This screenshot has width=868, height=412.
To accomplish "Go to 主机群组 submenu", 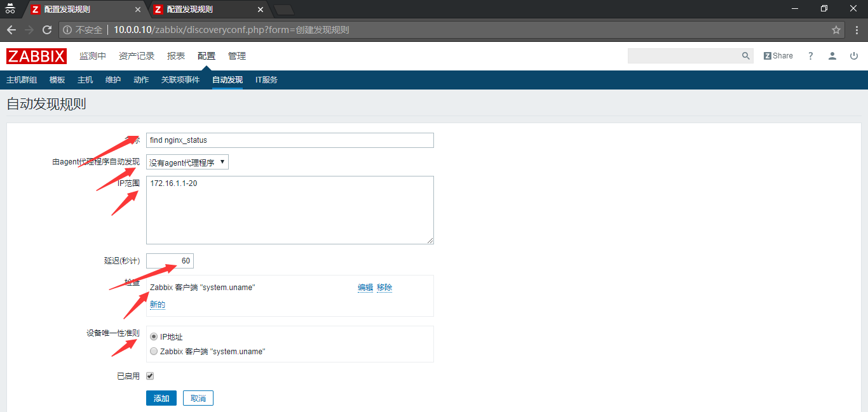I will [x=22, y=80].
